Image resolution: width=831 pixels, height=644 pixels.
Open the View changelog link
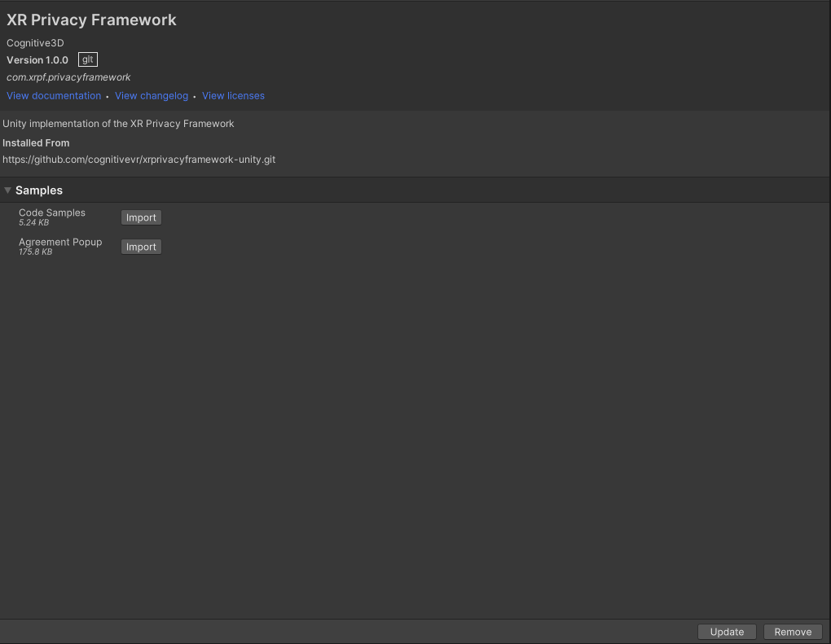pos(152,96)
